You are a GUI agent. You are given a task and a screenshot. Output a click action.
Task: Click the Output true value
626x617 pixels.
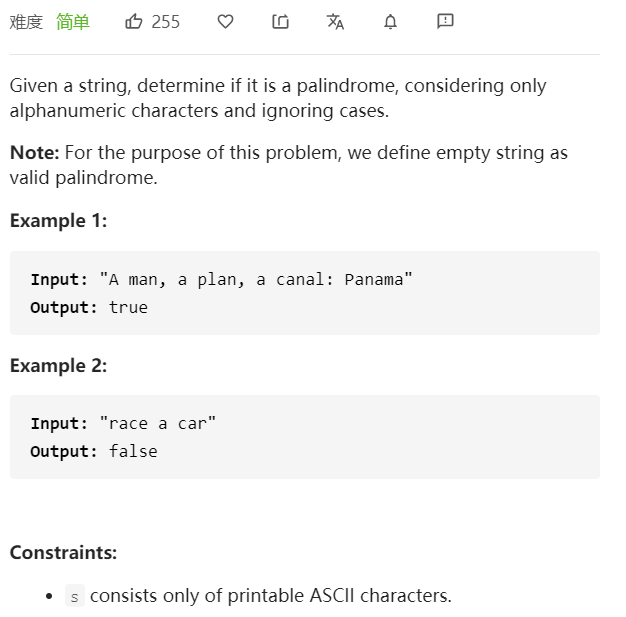point(128,308)
